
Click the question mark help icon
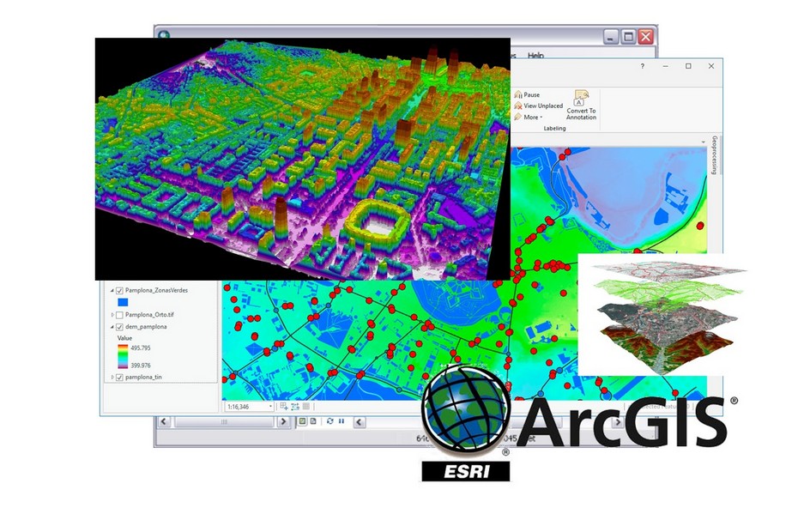click(x=643, y=66)
